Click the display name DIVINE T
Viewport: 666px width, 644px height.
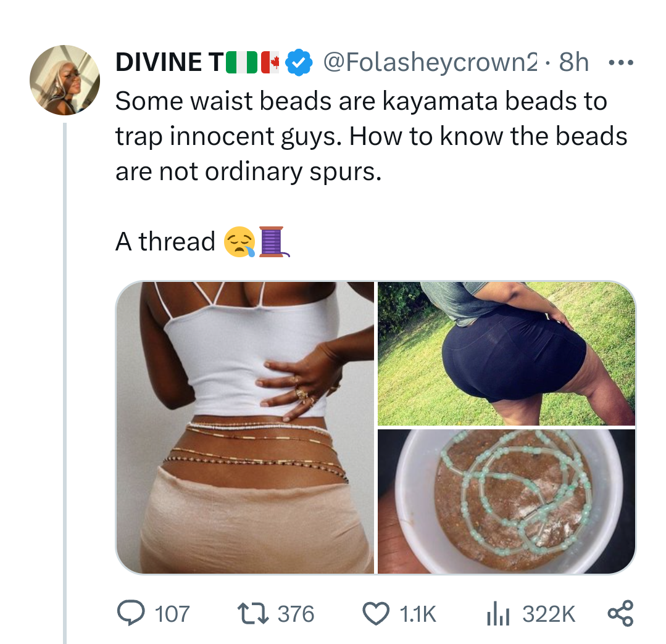click(167, 62)
